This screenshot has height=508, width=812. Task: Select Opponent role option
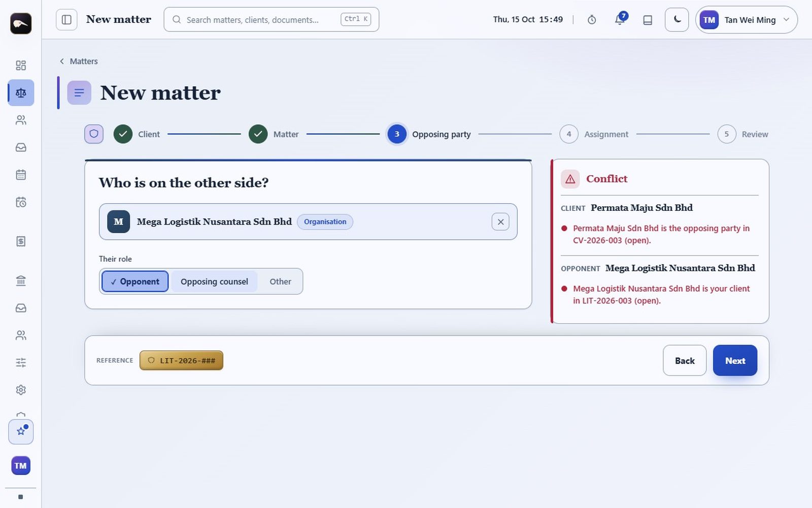(135, 281)
